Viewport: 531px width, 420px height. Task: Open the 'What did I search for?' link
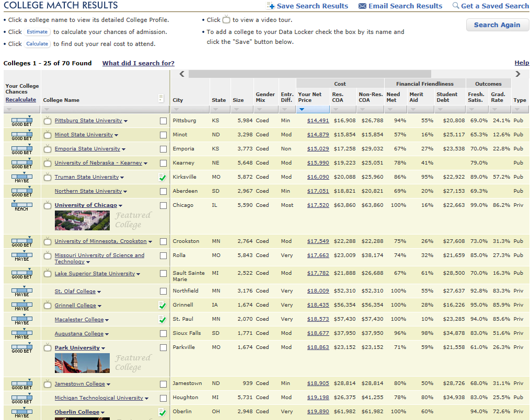pos(138,63)
